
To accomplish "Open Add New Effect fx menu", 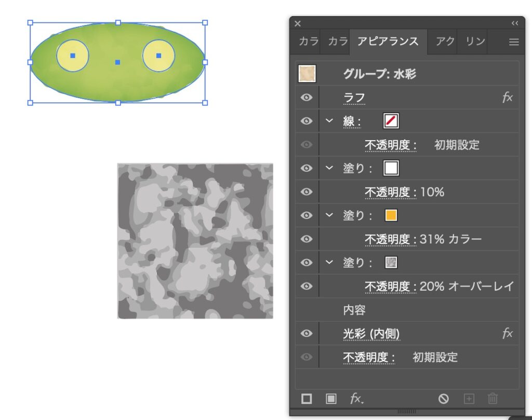I will coord(356,399).
